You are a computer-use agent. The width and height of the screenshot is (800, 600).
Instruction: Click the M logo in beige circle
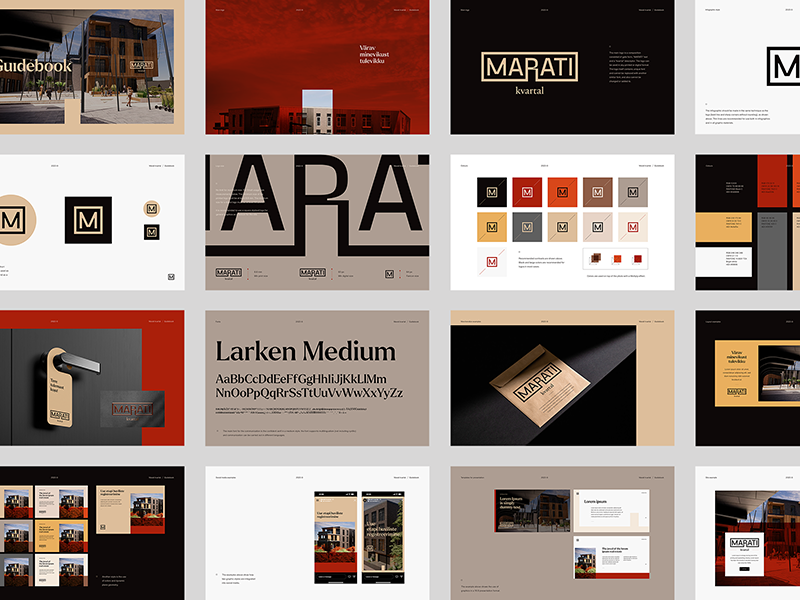pos(16,221)
